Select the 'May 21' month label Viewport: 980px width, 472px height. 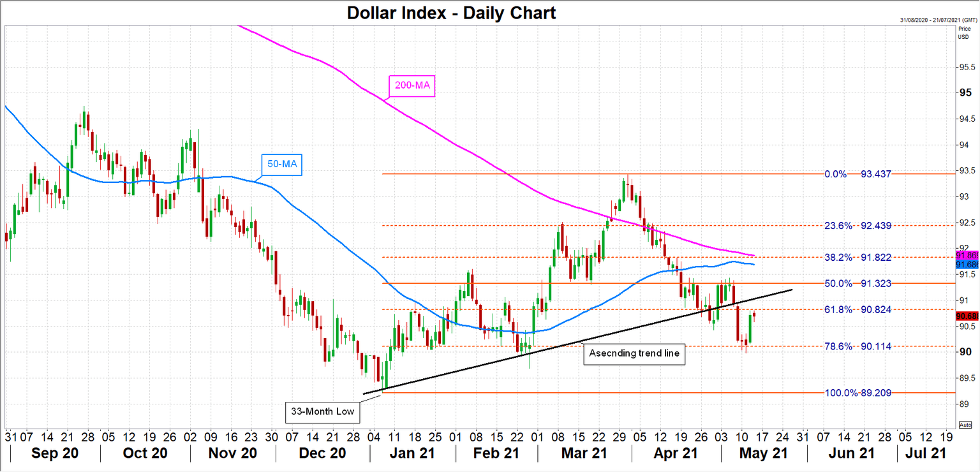tap(763, 453)
